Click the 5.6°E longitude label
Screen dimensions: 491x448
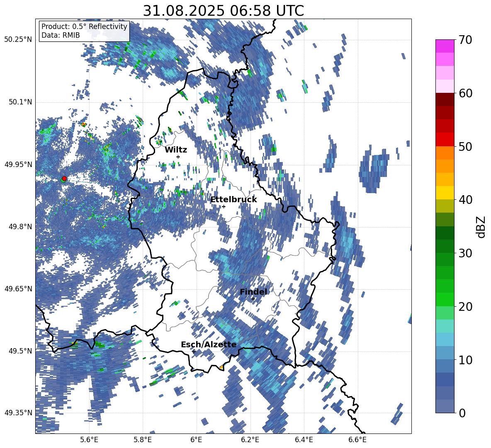89,440
